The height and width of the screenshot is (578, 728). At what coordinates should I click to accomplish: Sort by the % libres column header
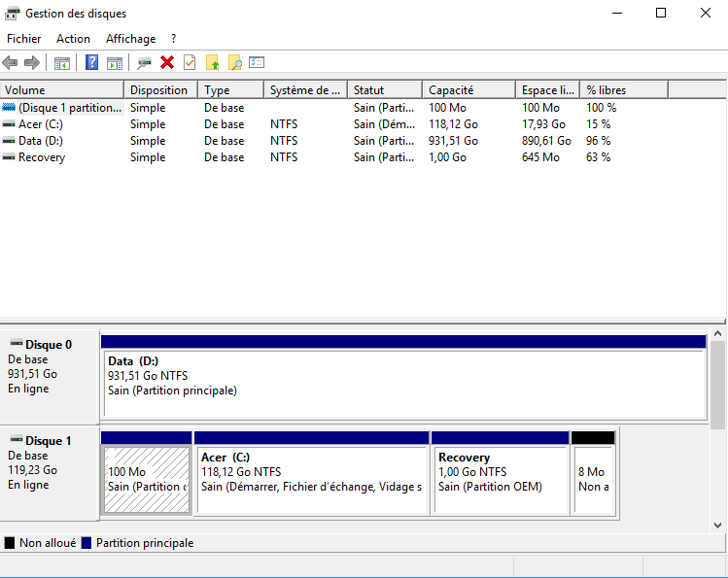pos(624,89)
